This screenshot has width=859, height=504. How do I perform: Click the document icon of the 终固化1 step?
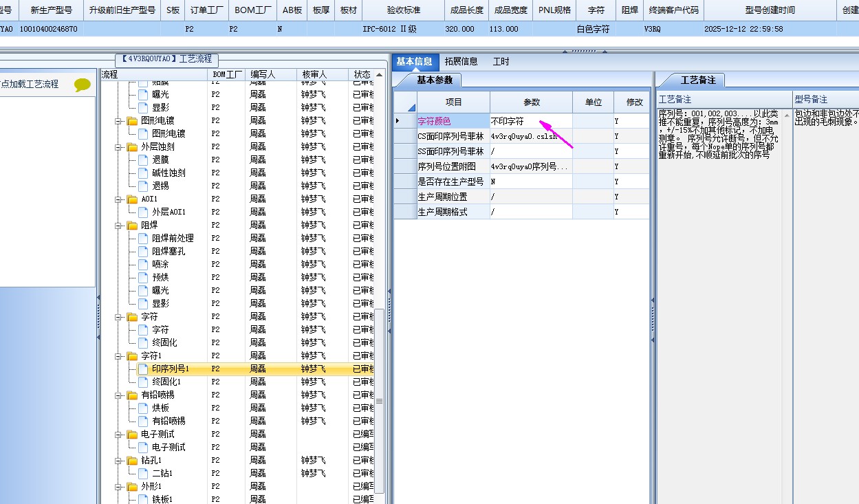[143, 382]
